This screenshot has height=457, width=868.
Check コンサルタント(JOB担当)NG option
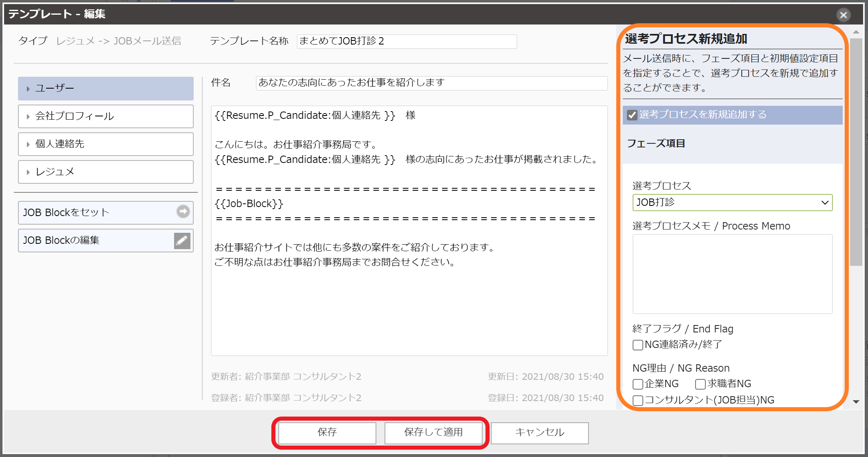pyautogui.click(x=638, y=401)
